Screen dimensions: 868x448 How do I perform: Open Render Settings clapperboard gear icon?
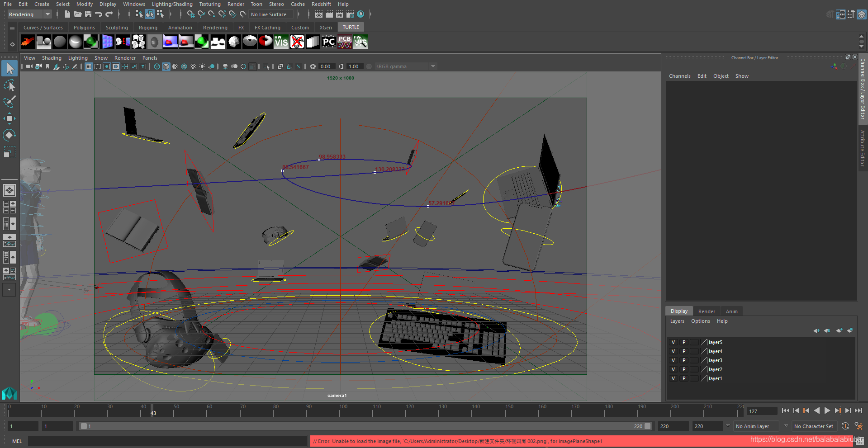pyautogui.click(x=350, y=14)
